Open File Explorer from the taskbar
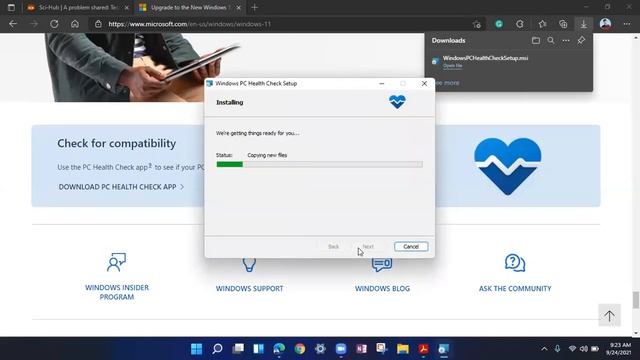The image size is (640, 360). pyautogui.click(x=403, y=349)
